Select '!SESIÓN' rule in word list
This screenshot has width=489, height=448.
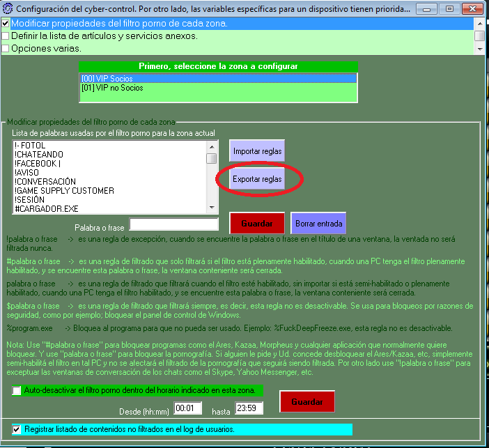coord(109,200)
